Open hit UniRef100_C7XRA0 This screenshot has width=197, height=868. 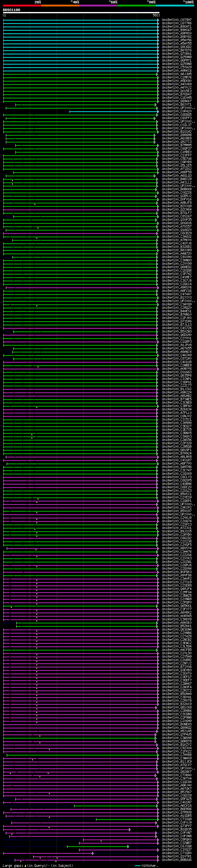click(x=177, y=775)
